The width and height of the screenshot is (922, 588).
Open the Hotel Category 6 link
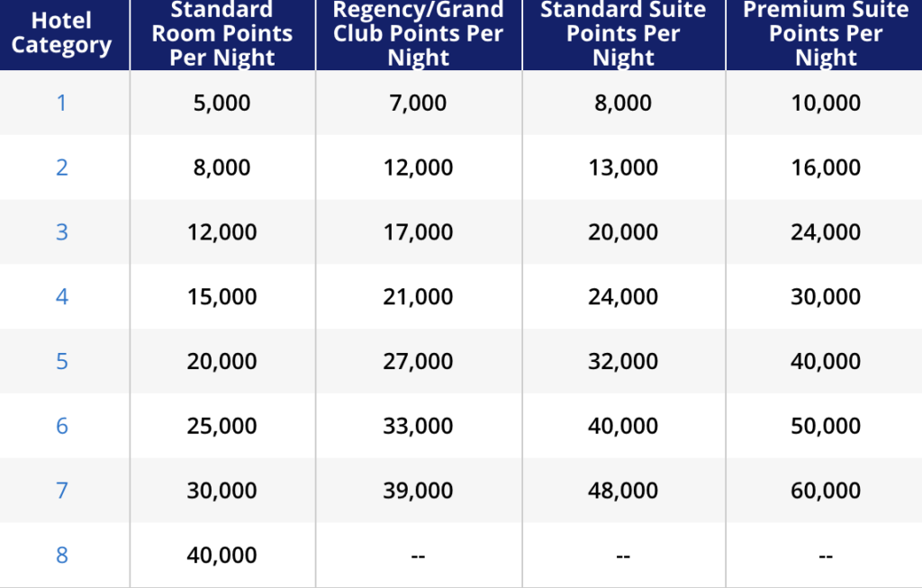[x=61, y=426]
